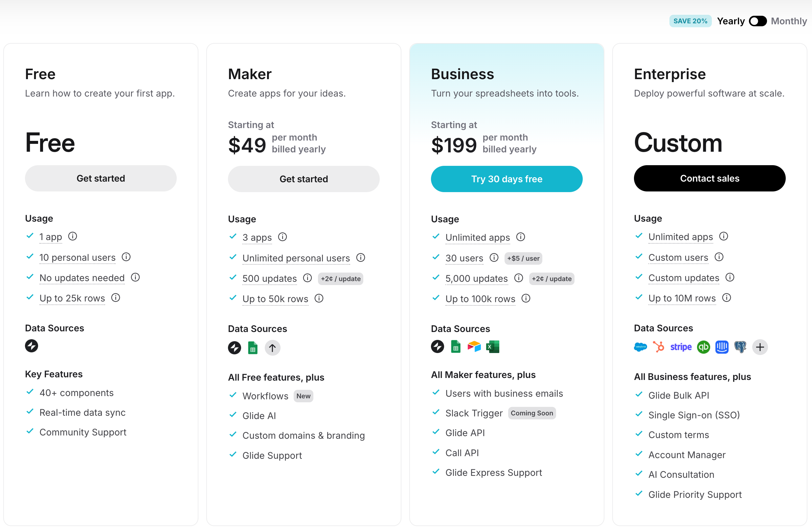Click Get started on the Free plan
Image resolution: width=812 pixels, height=532 pixels.
coord(101,178)
